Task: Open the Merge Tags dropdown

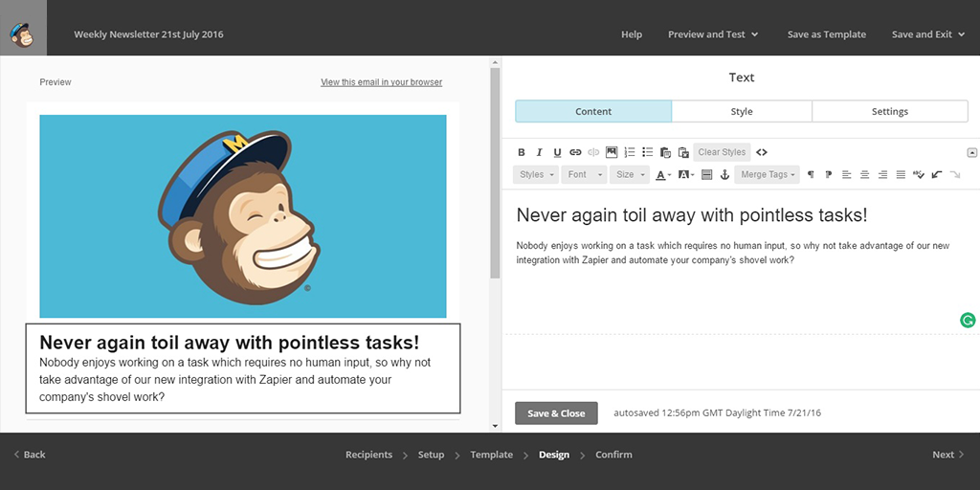Action: (768, 174)
